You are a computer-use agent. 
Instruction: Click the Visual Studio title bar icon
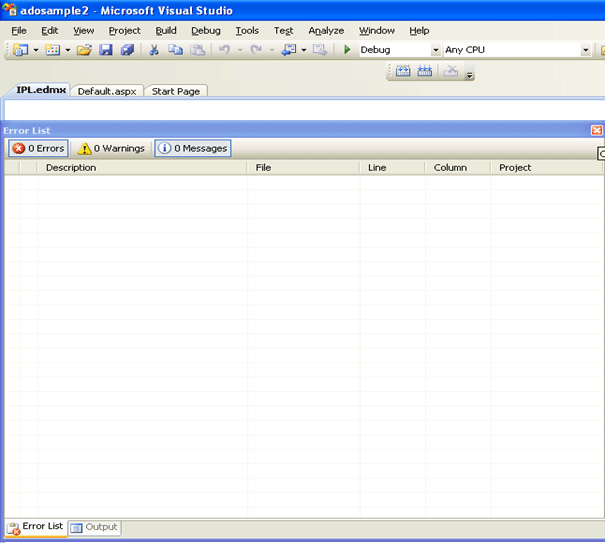(x=9, y=9)
